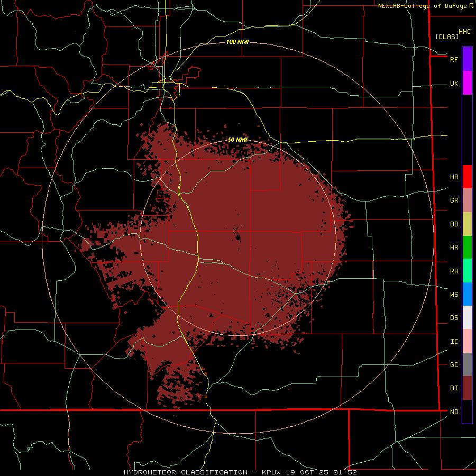Click the 50 NMI range ring label
The image size is (476, 476).
[x=237, y=140]
